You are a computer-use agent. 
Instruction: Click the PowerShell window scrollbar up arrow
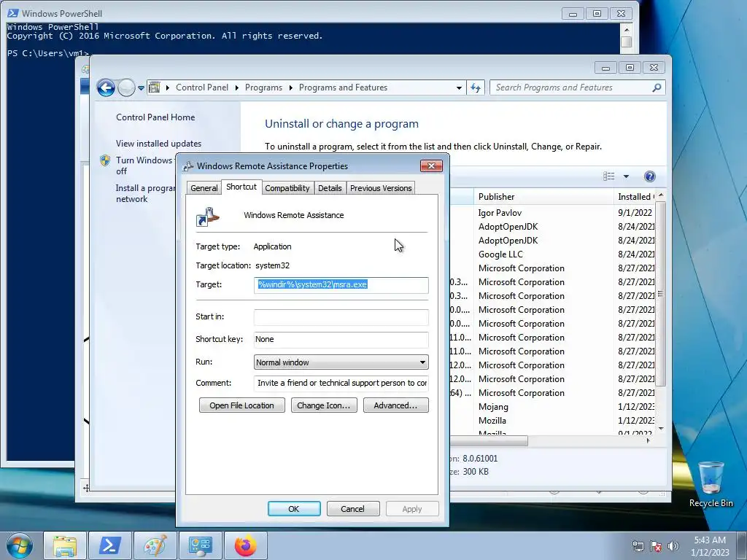(627, 29)
